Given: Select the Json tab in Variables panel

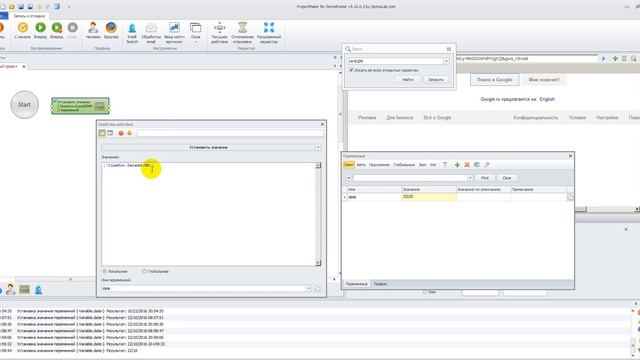Looking at the screenshot, I should point(422,165).
